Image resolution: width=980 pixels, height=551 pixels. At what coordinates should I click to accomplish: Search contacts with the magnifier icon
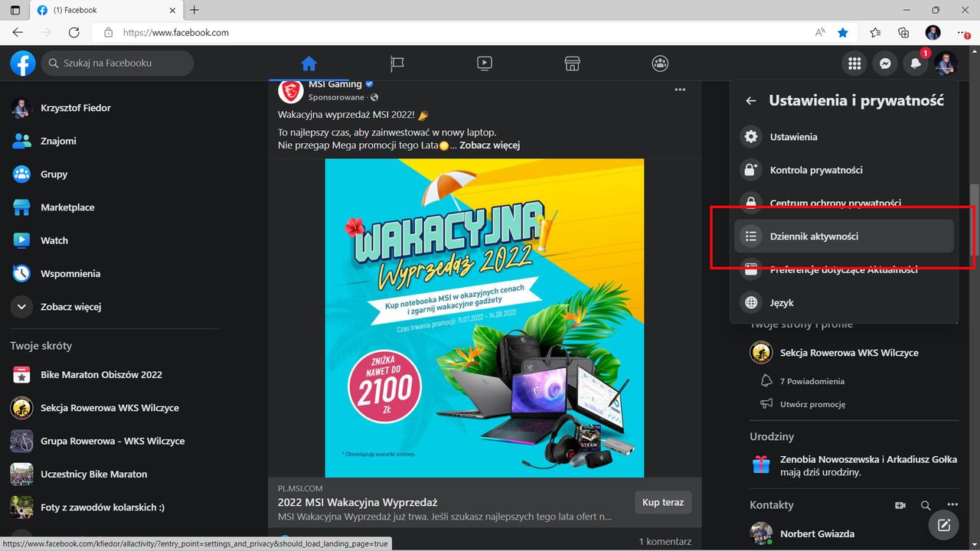coord(926,505)
